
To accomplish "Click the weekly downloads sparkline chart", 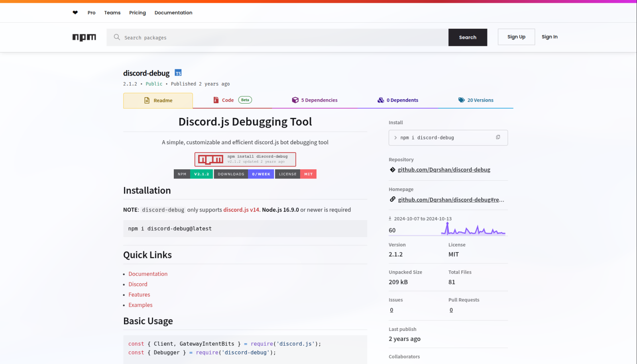I will point(473,229).
